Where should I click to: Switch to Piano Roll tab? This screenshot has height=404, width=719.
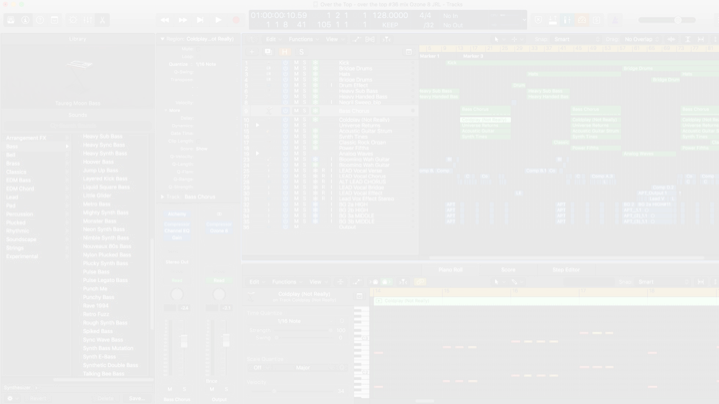tap(450, 270)
